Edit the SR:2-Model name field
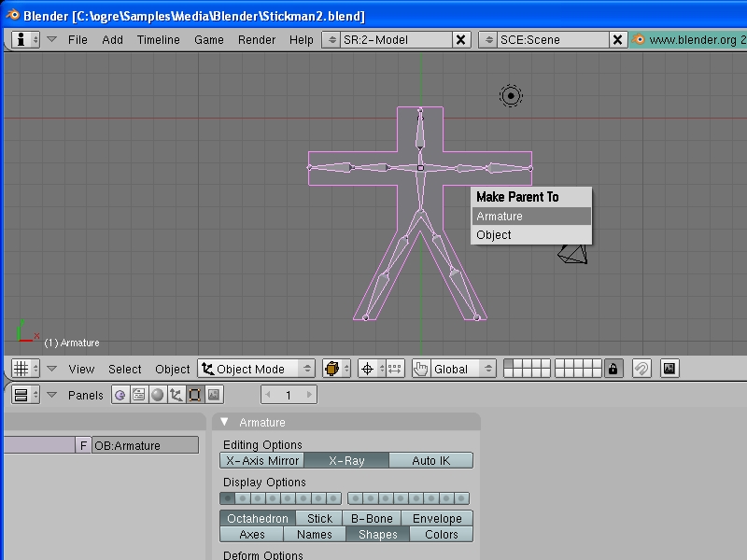 [396, 39]
